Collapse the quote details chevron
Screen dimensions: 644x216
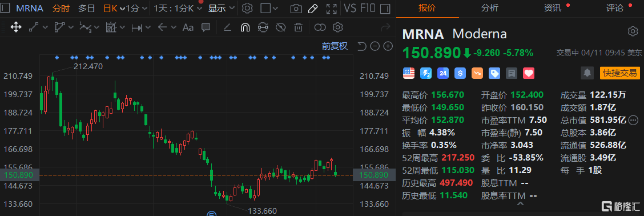(520, 204)
